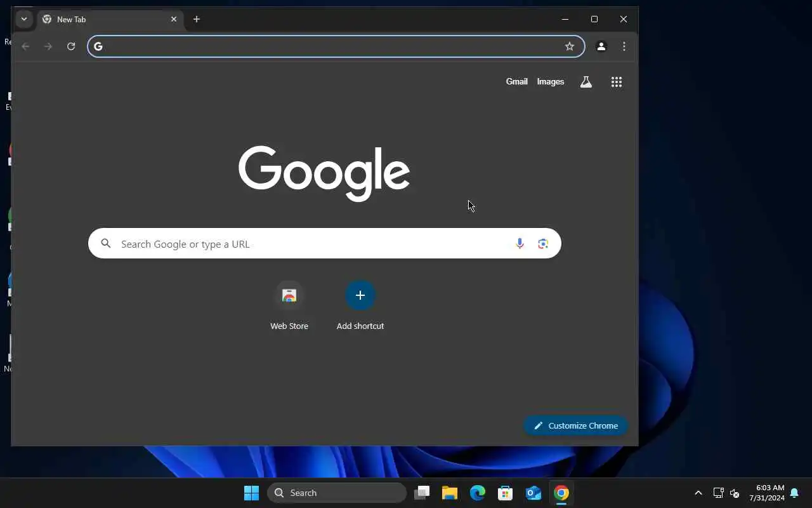Close the New Tab tab
This screenshot has height=508, width=812.
[x=174, y=20]
